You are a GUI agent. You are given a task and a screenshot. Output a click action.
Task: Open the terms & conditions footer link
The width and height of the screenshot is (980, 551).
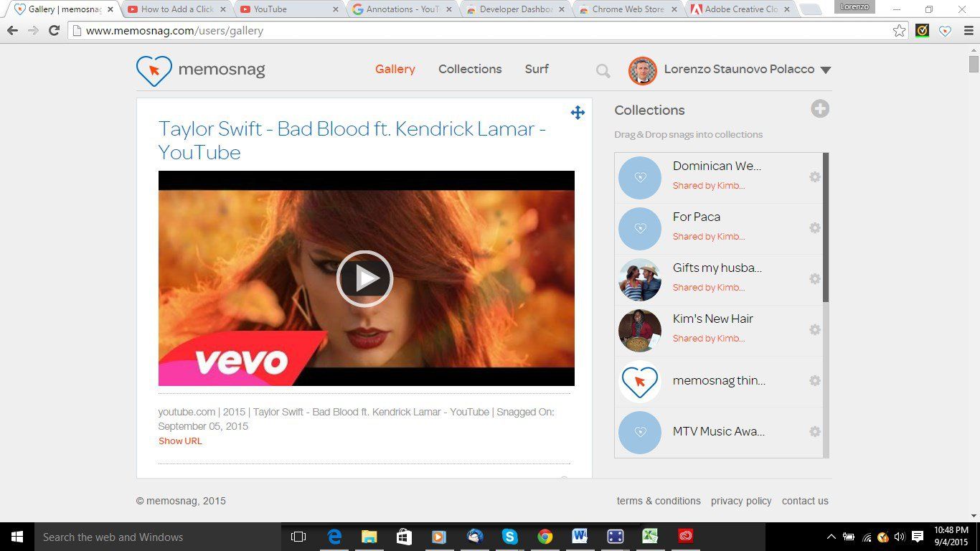(x=659, y=501)
